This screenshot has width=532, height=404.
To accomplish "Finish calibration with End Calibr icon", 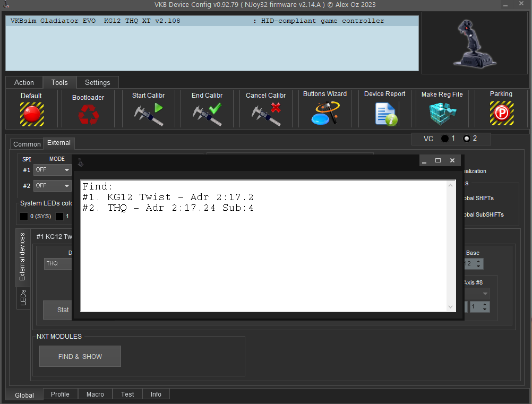I will click(207, 114).
